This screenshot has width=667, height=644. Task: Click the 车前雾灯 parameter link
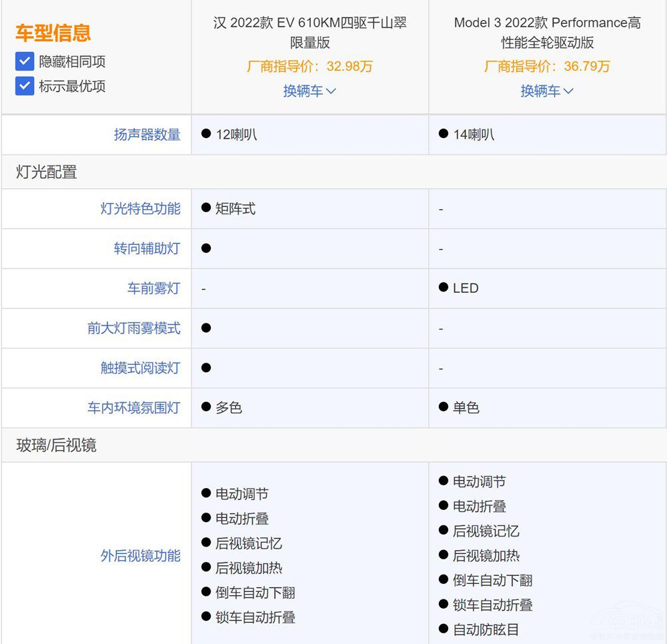click(x=153, y=289)
